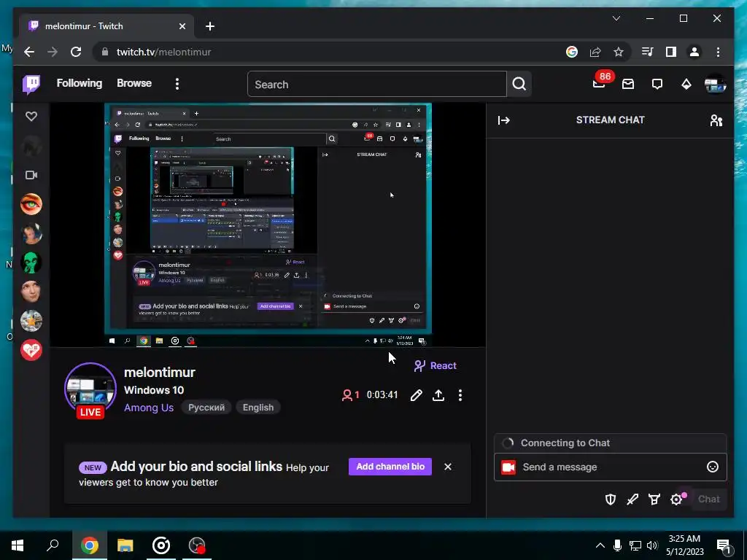This screenshot has width=747, height=560.
Task: Click the melontimur channel avatar with LIVE badge
Action: (90, 391)
